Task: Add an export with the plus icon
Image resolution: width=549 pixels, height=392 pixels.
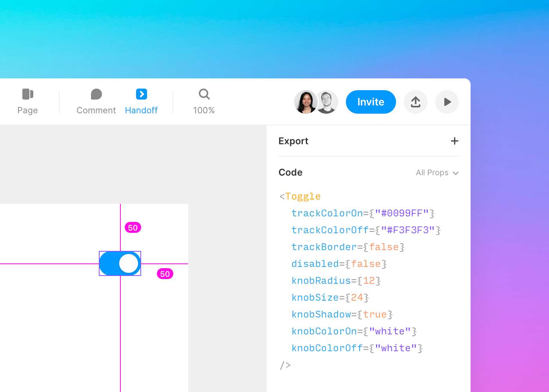Action: [x=454, y=141]
